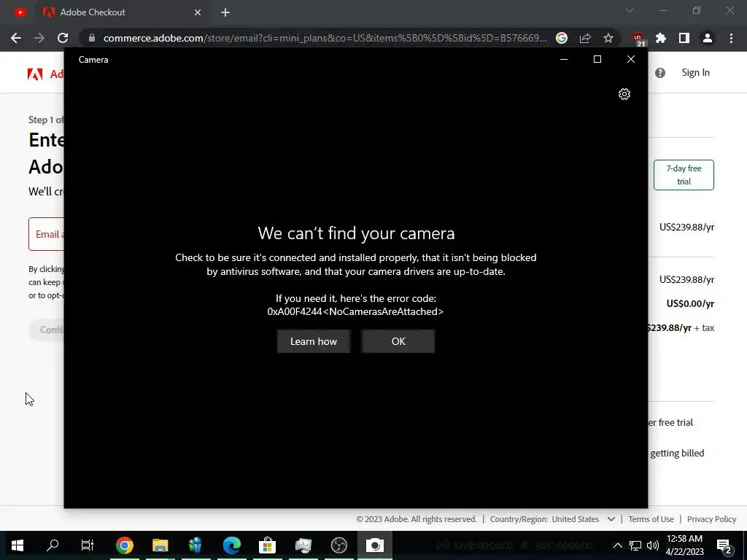Go back in Chrome browser
This screenshot has width=747, height=560.
[x=16, y=38]
